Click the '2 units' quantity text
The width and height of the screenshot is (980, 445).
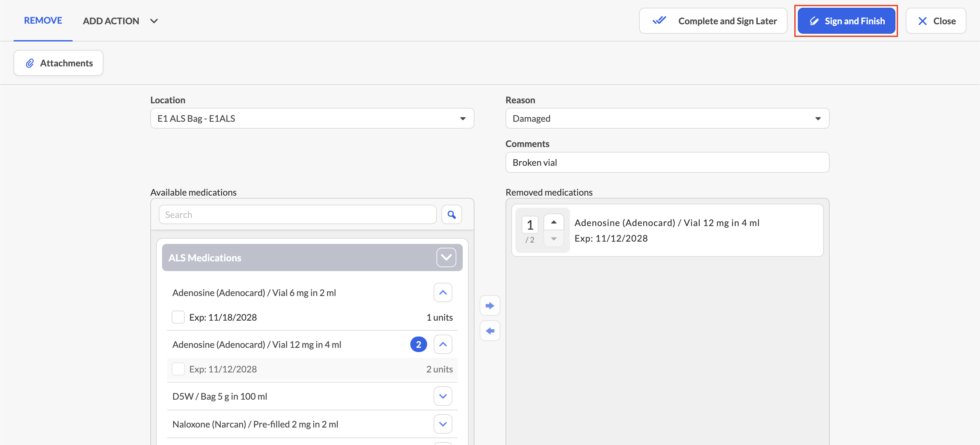coord(439,369)
